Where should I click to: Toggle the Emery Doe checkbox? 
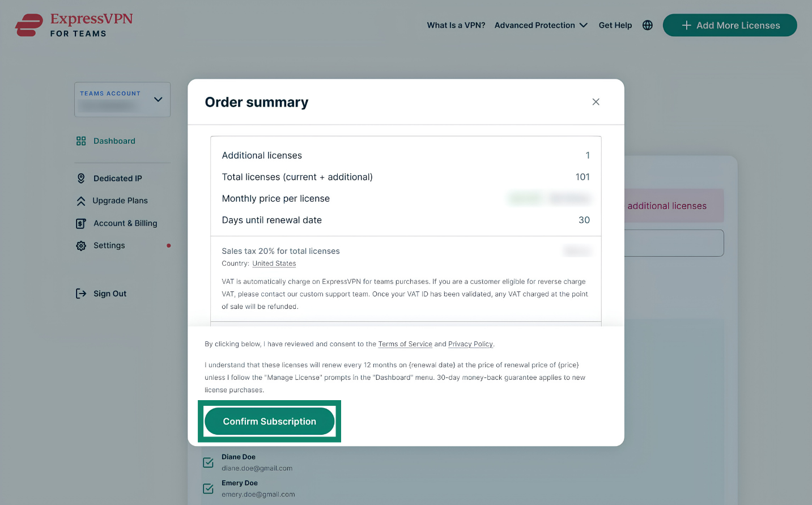coord(209,489)
